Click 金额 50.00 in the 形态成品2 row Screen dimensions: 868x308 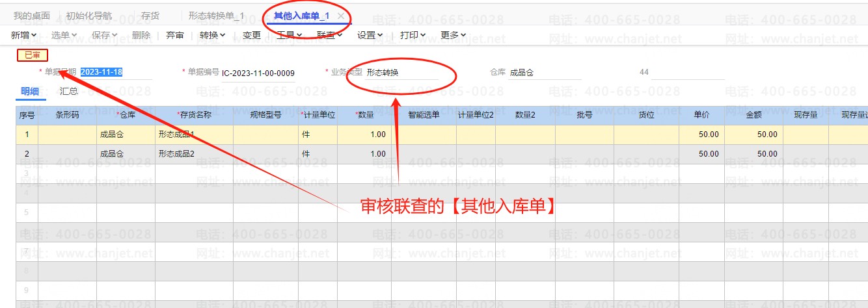753,154
